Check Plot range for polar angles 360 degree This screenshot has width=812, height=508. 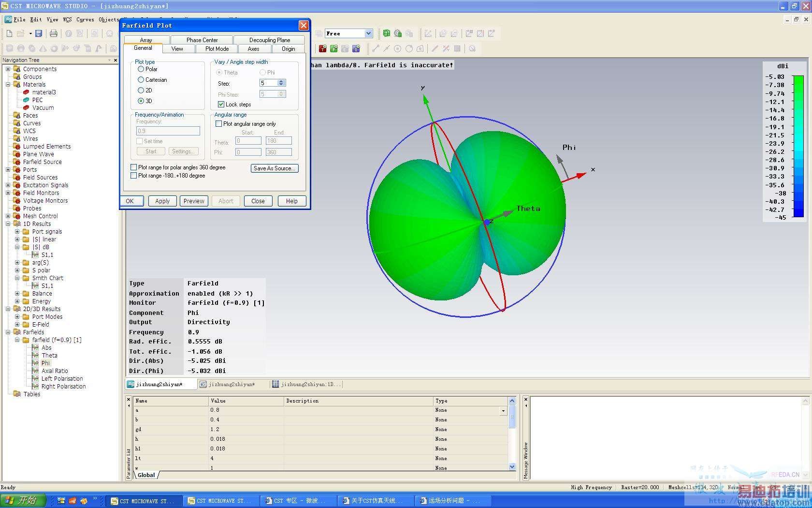133,167
